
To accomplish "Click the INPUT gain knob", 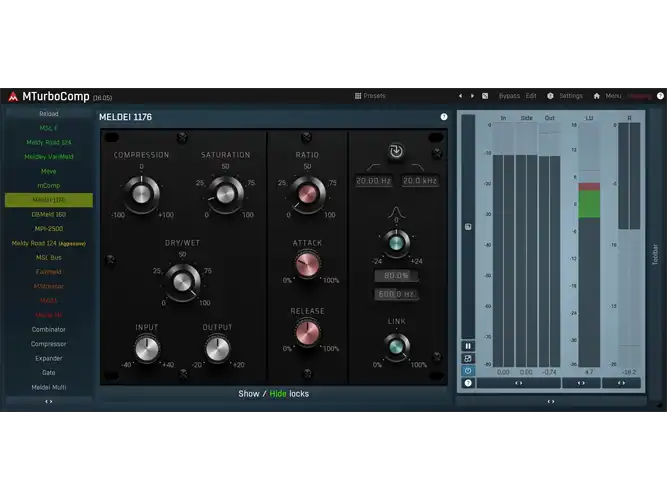I will (147, 349).
